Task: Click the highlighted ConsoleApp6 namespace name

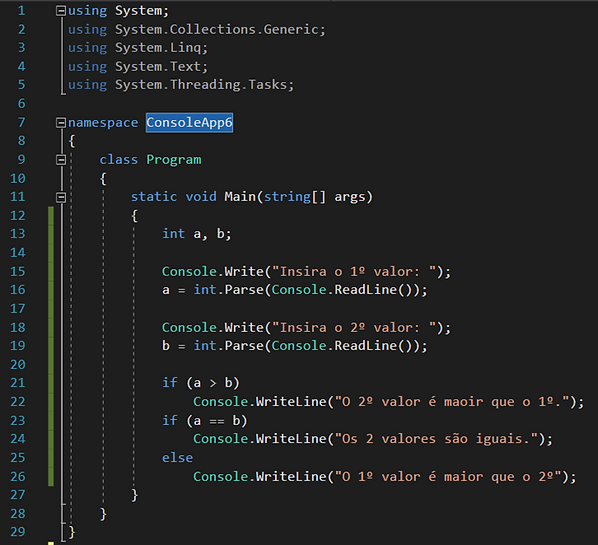Action: click(x=189, y=123)
